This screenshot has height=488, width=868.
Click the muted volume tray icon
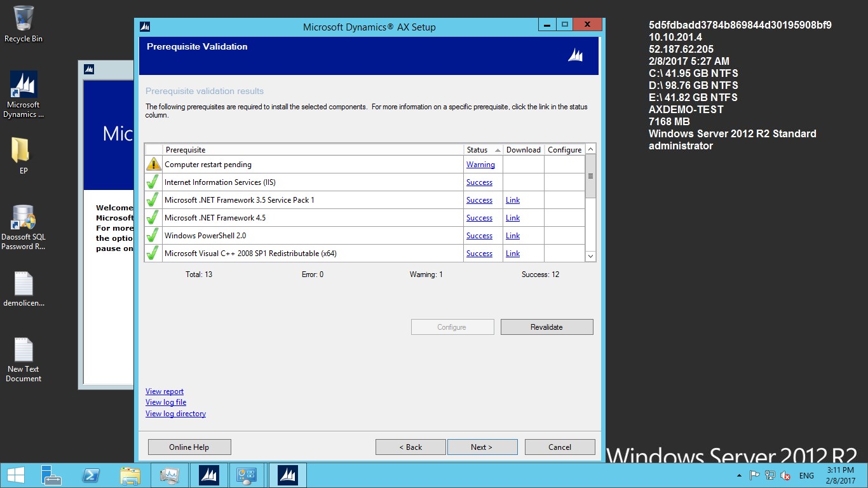785,475
